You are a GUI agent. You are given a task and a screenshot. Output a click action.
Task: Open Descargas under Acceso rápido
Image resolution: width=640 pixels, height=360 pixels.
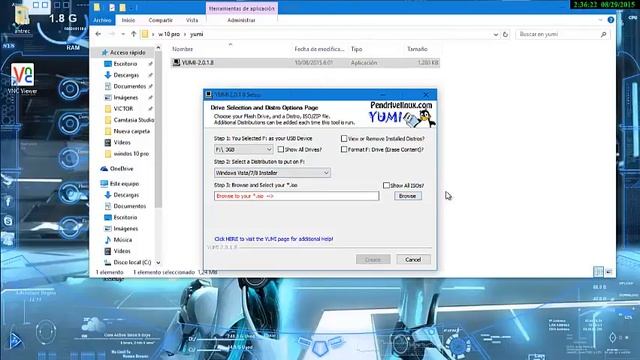126,75
